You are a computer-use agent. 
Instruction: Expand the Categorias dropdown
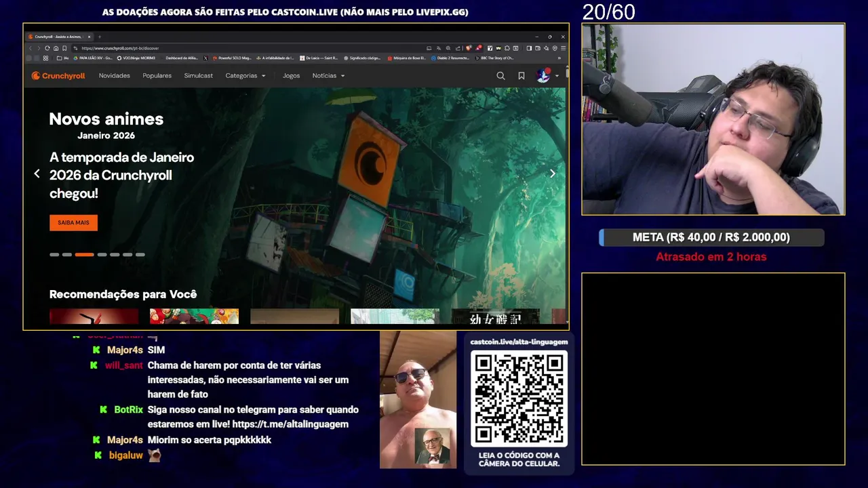click(245, 76)
